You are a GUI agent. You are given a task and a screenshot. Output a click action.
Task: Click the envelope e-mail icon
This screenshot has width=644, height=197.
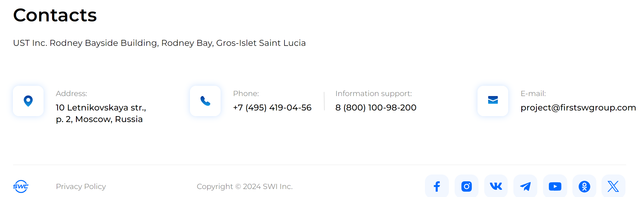click(493, 101)
